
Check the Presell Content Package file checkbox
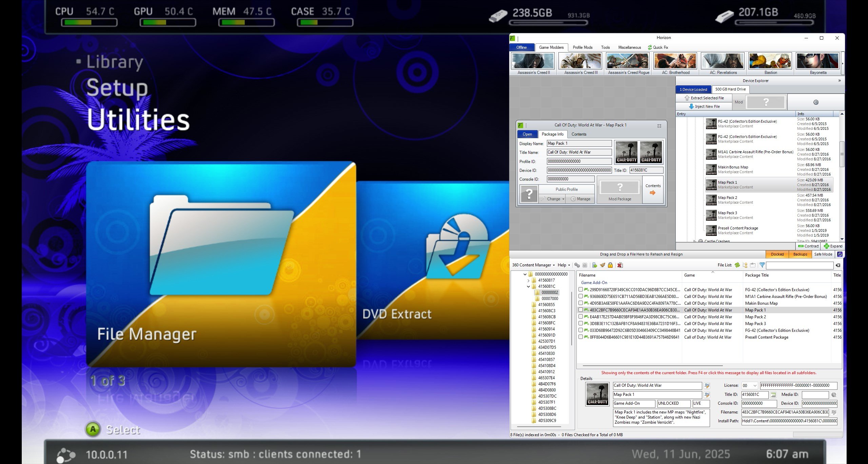[x=581, y=337]
